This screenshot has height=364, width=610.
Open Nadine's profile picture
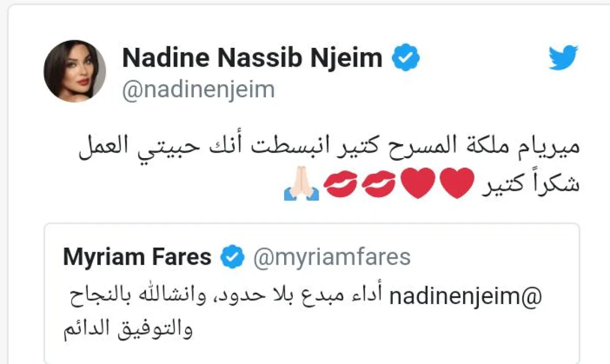click(x=75, y=71)
